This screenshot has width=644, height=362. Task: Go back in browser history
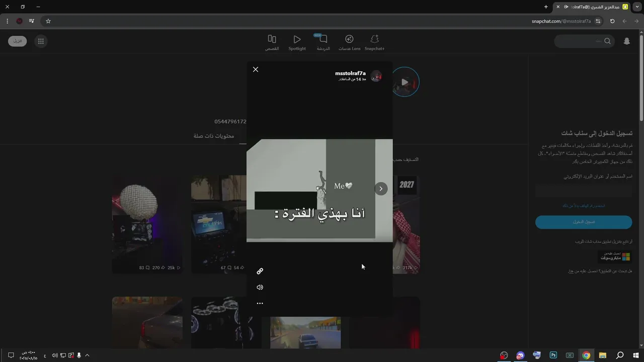636,21
